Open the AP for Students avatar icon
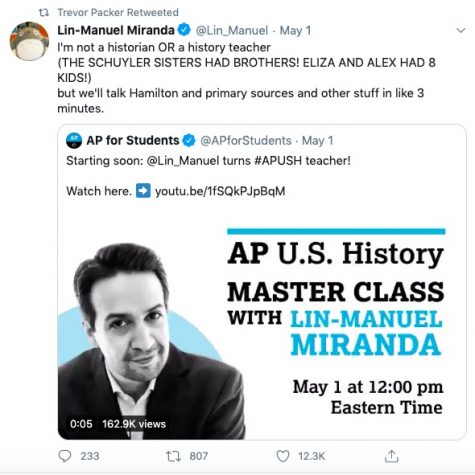The width and height of the screenshot is (475, 475). (x=74, y=140)
